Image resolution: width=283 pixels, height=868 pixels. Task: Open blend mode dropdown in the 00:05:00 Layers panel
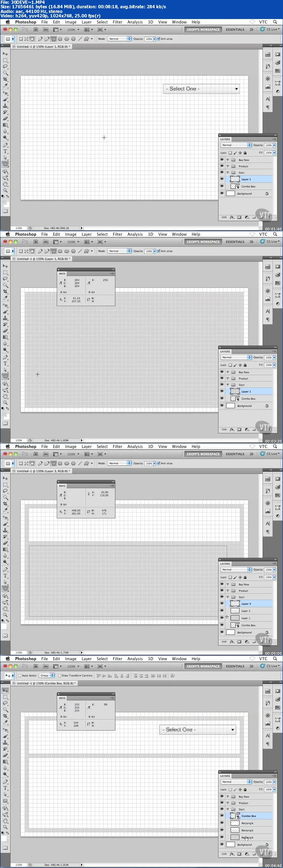[236, 569]
